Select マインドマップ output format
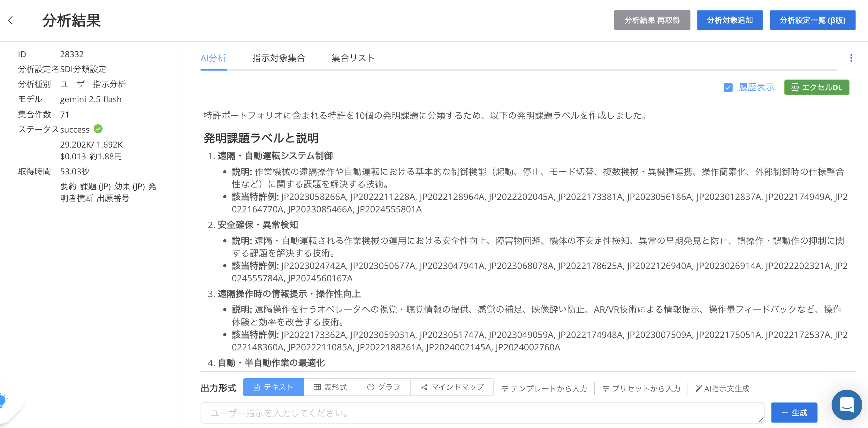Screen dimensions: 868x428 point(452,387)
